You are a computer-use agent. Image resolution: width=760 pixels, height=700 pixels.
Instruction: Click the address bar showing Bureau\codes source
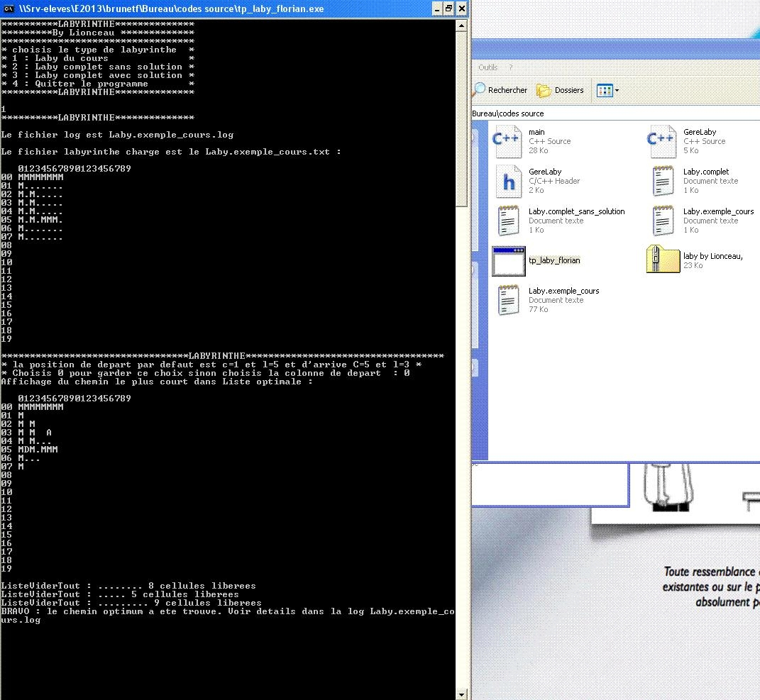click(x=568, y=113)
